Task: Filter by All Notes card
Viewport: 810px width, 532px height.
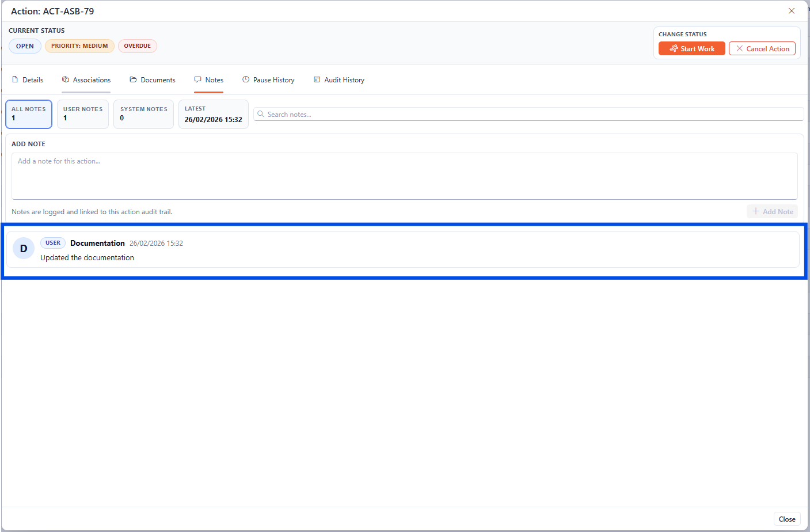Action: click(x=29, y=114)
